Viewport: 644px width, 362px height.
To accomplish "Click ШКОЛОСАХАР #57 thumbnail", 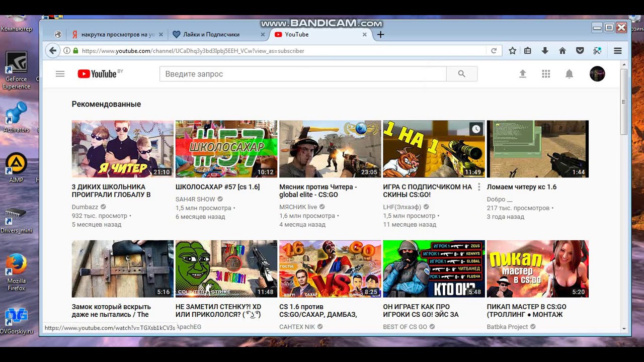I will (x=226, y=149).
